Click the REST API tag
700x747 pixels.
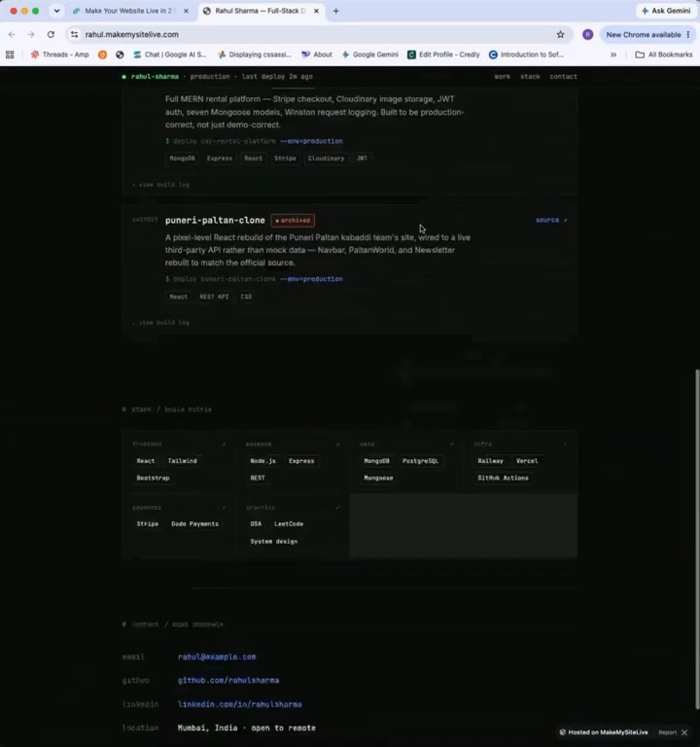point(214,297)
